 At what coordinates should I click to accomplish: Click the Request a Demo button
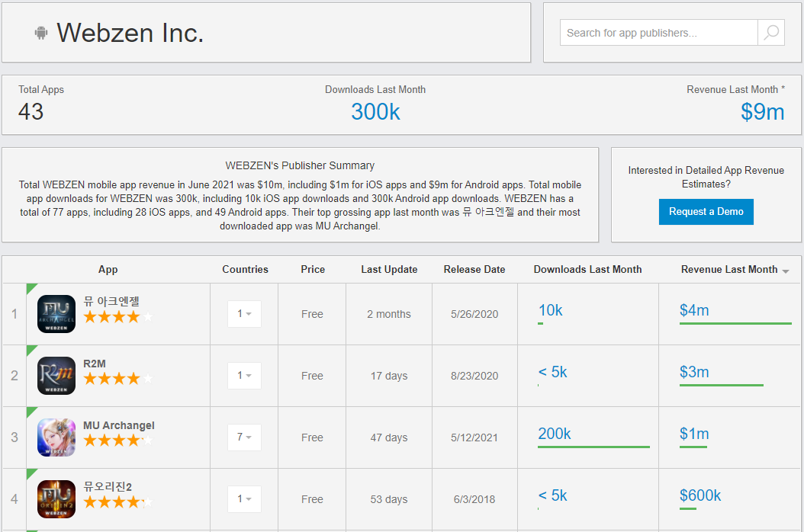coord(706,212)
